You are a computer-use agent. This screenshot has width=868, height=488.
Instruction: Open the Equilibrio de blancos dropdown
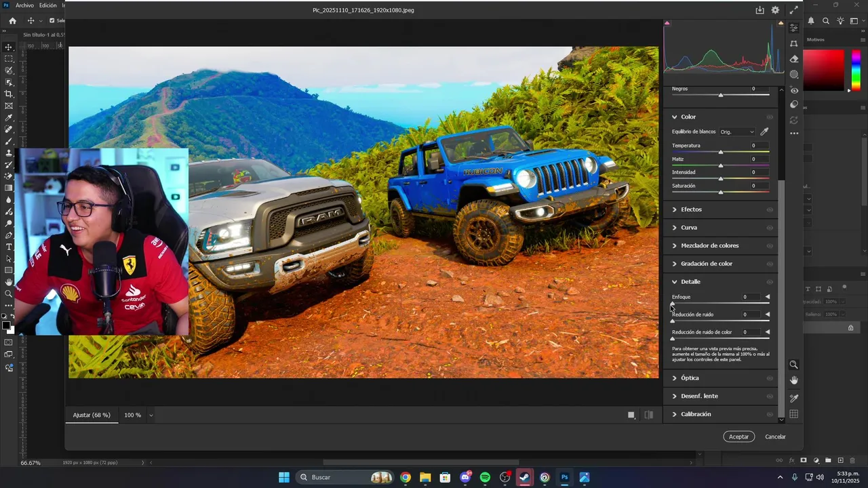pyautogui.click(x=737, y=131)
